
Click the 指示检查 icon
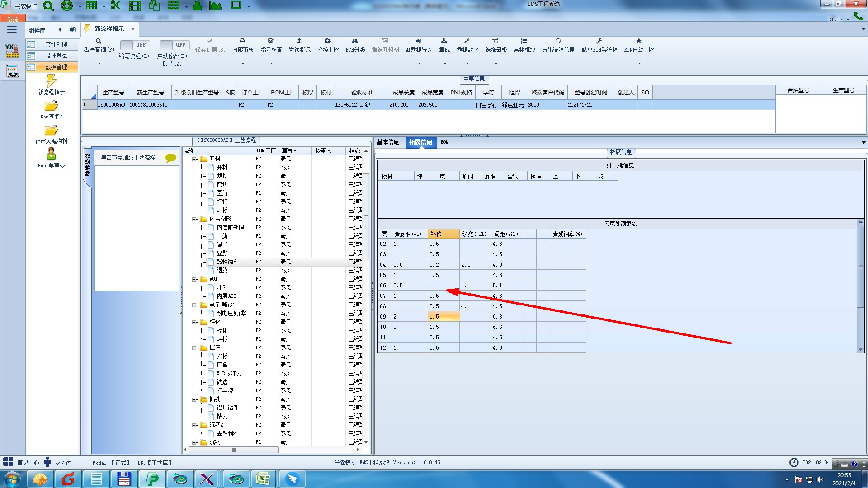(271, 41)
